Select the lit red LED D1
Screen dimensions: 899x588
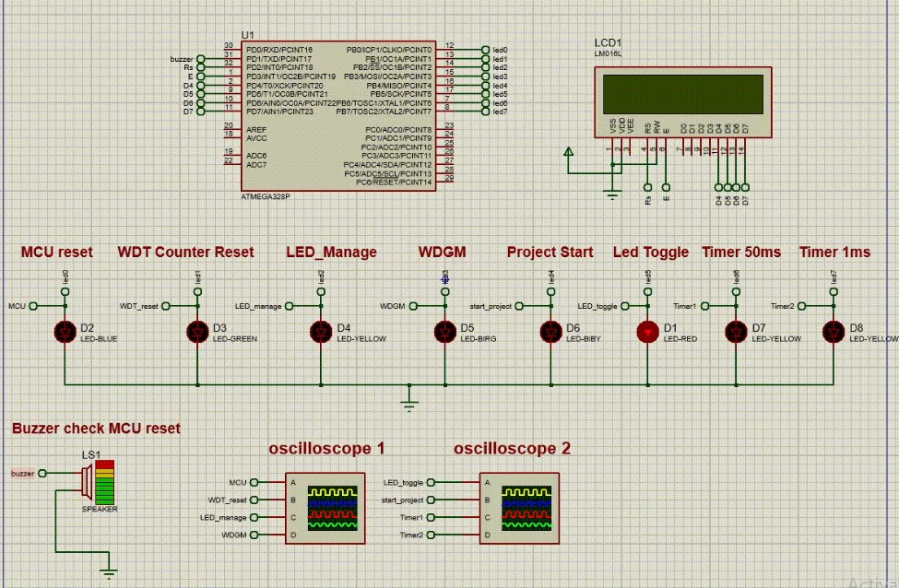coord(648,331)
